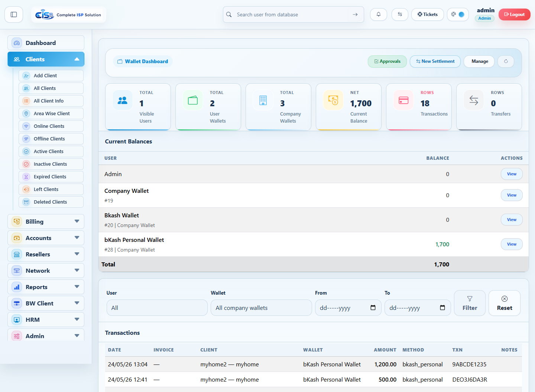Open the From date calendar picker
This screenshot has height=392, width=535.
[x=373, y=308]
